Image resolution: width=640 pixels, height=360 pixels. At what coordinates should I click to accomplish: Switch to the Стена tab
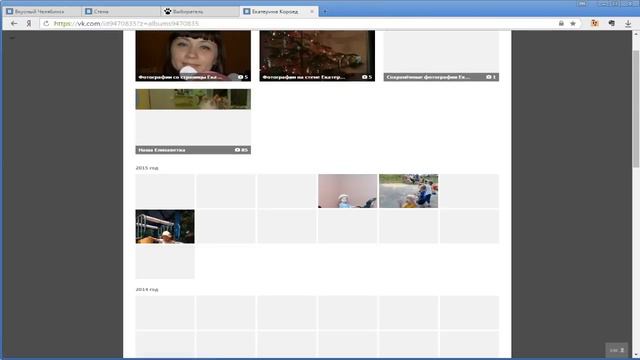coord(121,11)
